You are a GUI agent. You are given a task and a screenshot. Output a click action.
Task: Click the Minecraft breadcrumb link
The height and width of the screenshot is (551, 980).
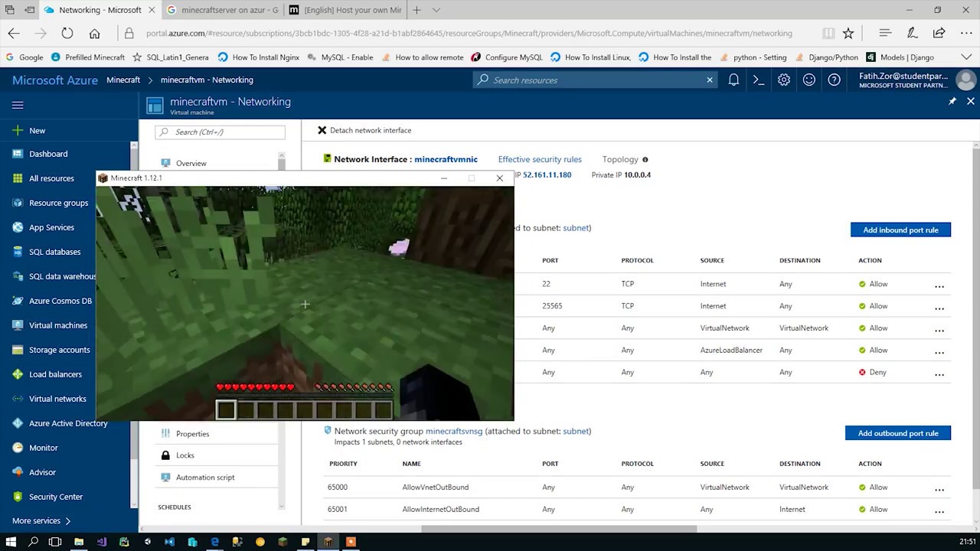coord(123,80)
